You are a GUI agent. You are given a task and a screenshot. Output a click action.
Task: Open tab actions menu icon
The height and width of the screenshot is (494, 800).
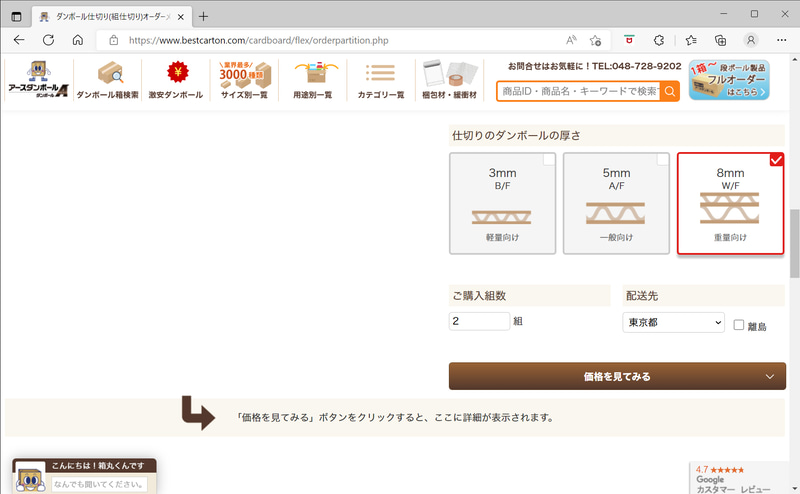coord(16,16)
